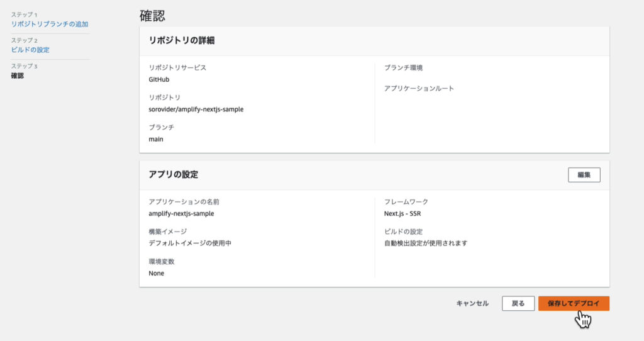Click the デフォルトイメージの使用中 build image text

click(x=190, y=243)
